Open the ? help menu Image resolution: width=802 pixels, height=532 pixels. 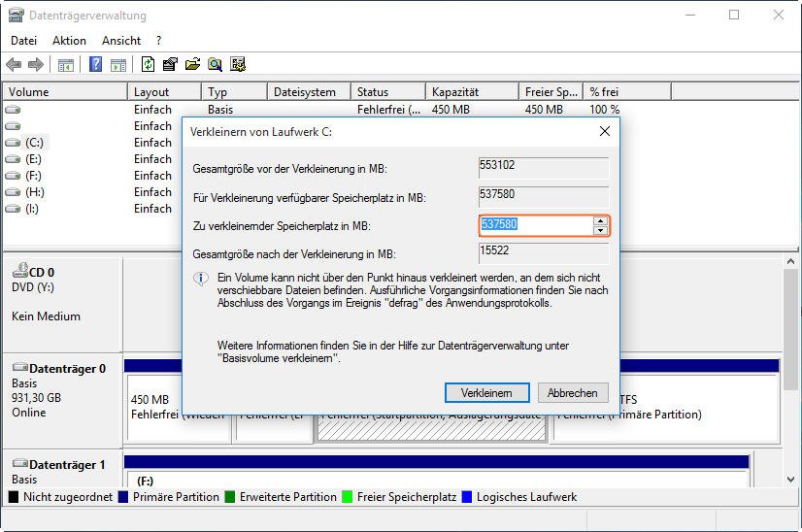coord(158,41)
